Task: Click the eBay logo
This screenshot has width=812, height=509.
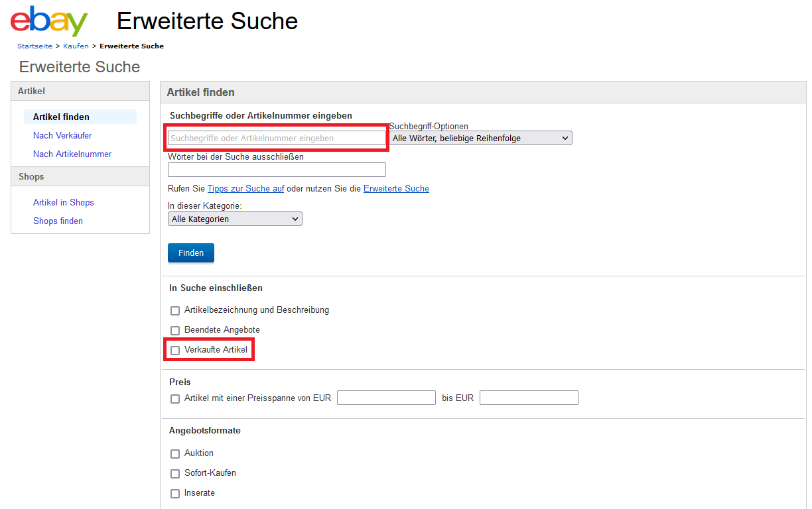Action: coord(49,21)
